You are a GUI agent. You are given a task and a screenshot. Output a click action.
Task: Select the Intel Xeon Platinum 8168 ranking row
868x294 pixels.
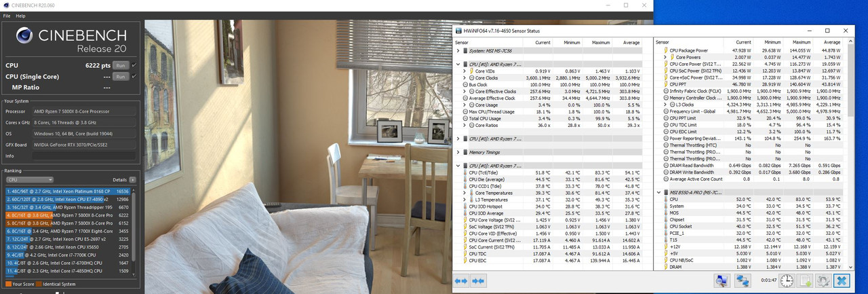(68, 191)
